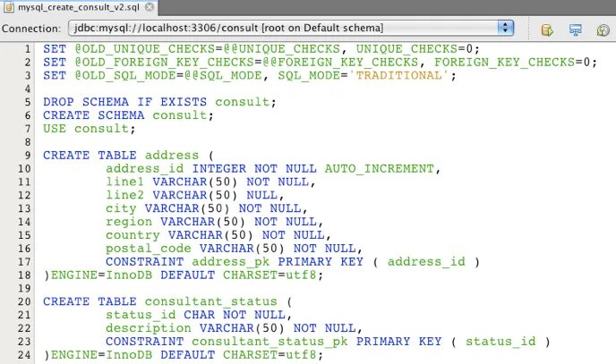Click the 'consultant_status_pk' constraint name
The height and width of the screenshot is (364, 616).
pyautogui.click(x=269, y=342)
